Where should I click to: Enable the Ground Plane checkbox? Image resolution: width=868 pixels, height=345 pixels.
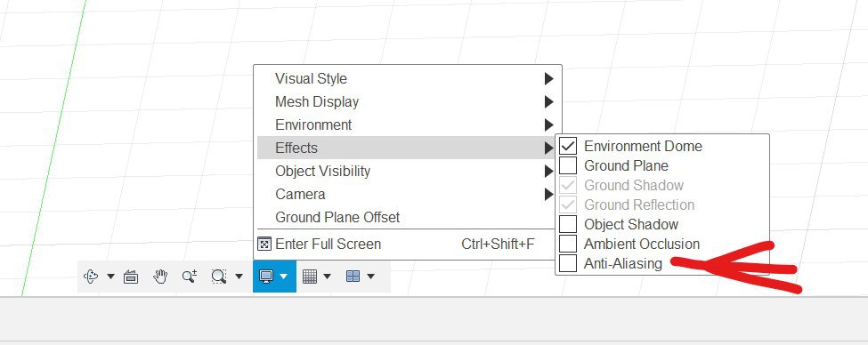point(568,165)
